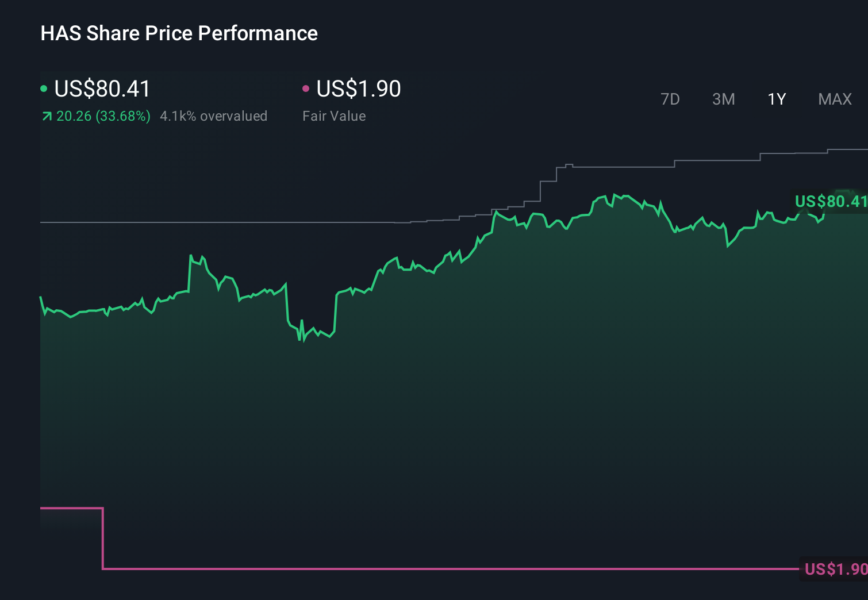
Task: Switch to the 7D time range
Action: coord(670,99)
